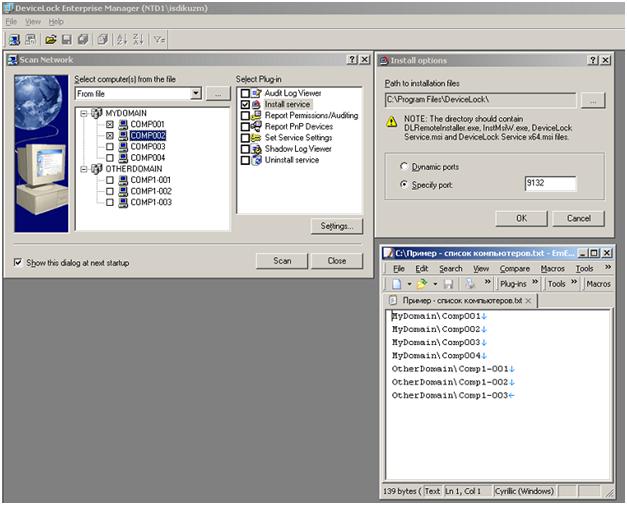The image size is (627, 505).
Task: Collapse the MYDOMAIN tree node
Action: tap(83, 113)
